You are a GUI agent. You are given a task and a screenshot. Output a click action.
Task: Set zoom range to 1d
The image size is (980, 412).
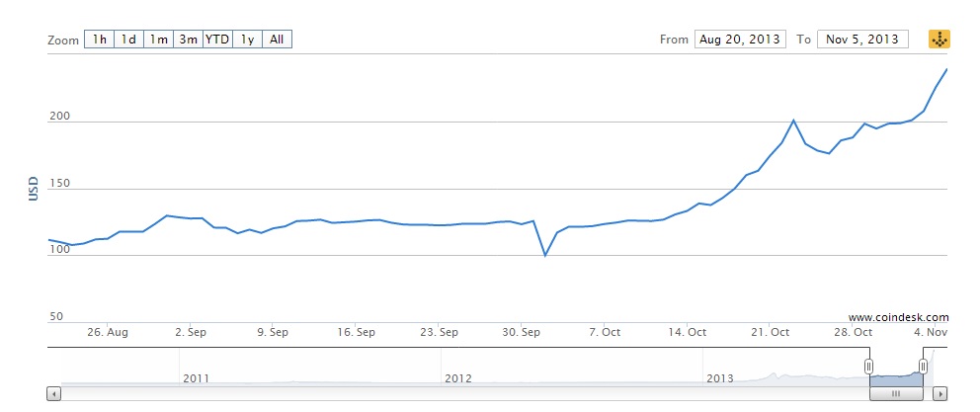click(128, 40)
